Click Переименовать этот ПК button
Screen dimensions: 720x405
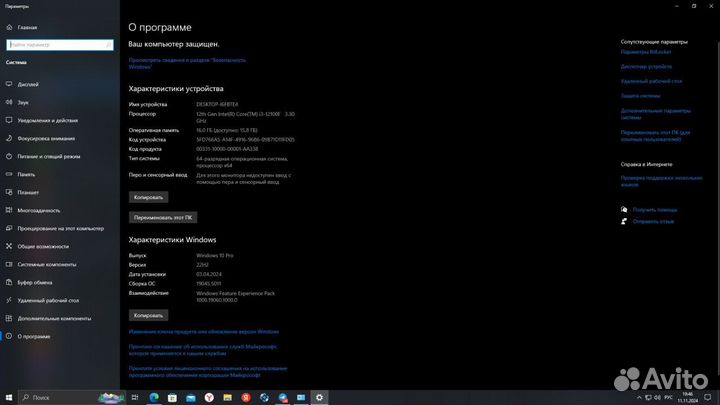(x=163, y=217)
